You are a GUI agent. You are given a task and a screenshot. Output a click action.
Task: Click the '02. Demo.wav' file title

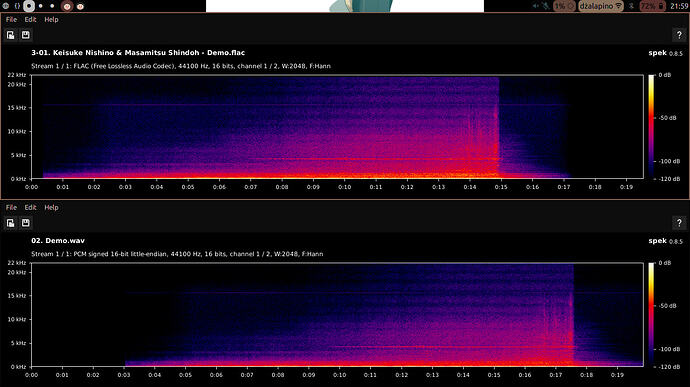pyautogui.click(x=58, y=240)
